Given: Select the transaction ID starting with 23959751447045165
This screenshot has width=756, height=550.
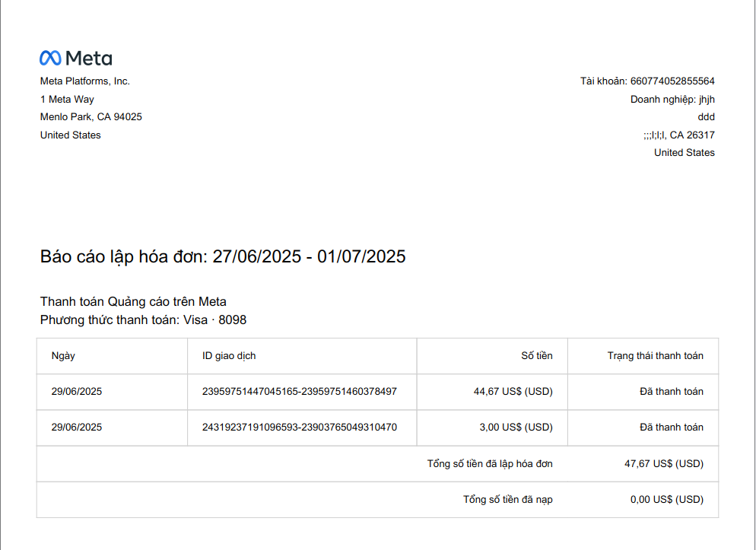Looking at the screenshot, I should click(x=300, y=392).
